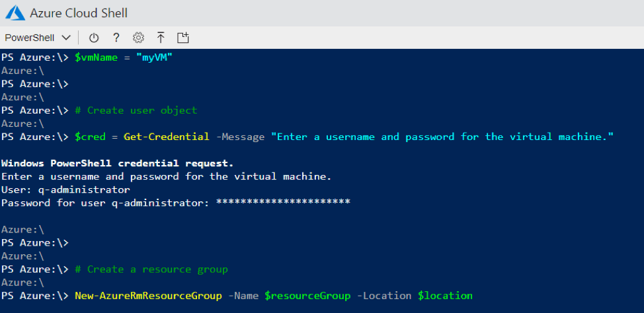
Task: Select the upload/download files arrow icon
Action: pos(161,38)
